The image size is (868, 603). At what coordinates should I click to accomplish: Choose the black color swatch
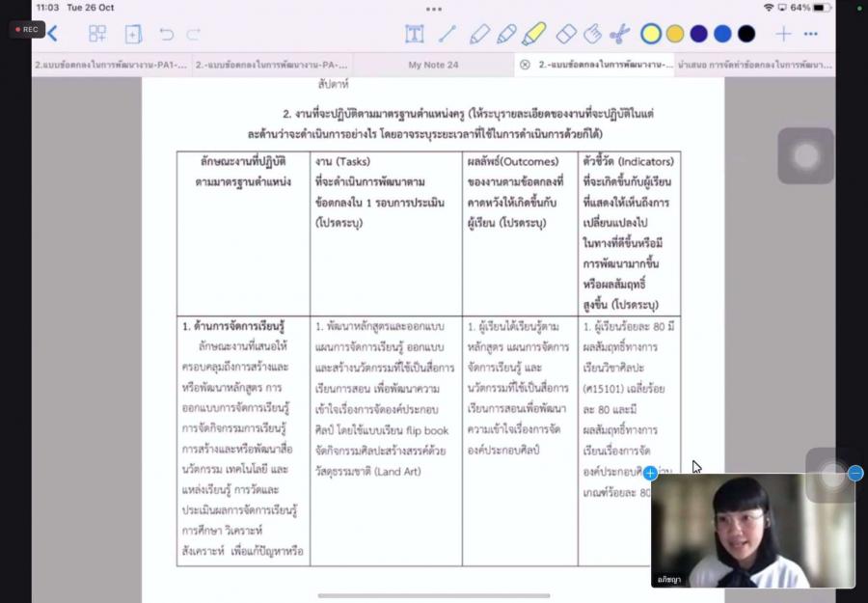[746, 34]
